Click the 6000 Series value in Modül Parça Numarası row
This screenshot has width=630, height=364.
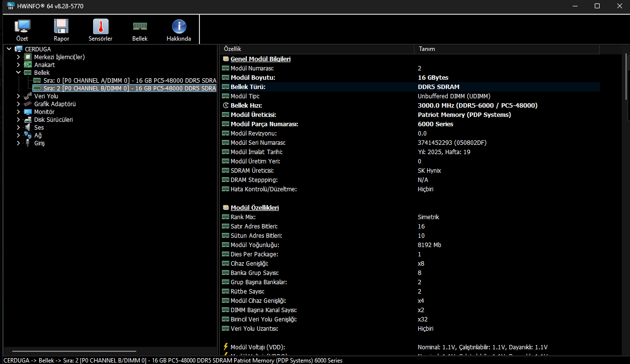(x=436, y=124)
